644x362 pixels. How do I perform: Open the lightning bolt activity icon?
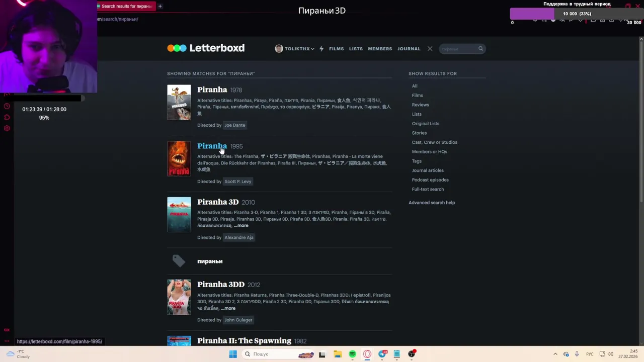321,49
